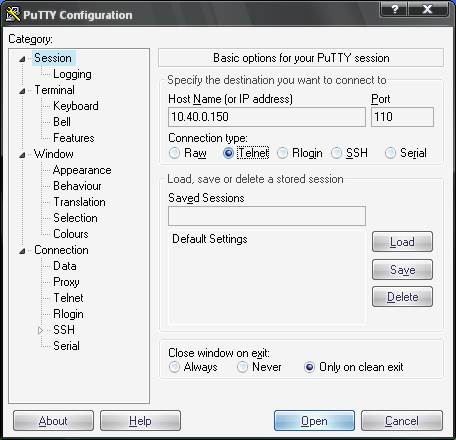Viewport: 456px width, 440px height.
Task: Cancel the PuTTY configuration
Action: pyautogui.click(x=402, y=421)
